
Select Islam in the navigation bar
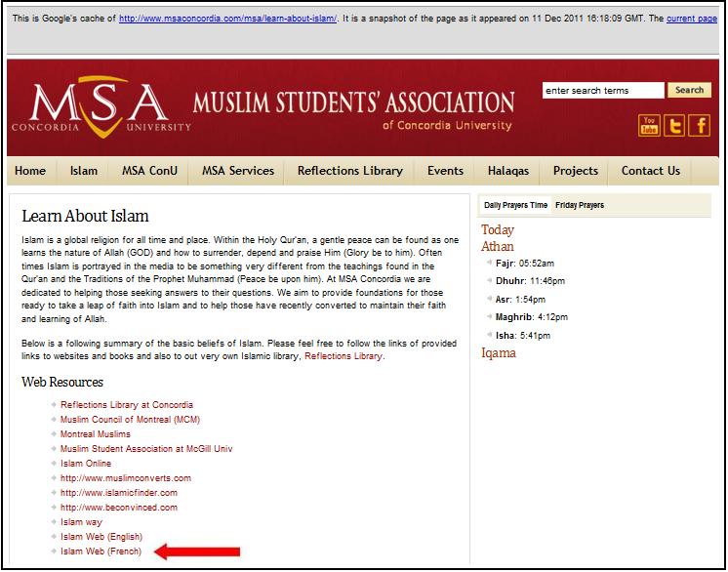[84, 171]
